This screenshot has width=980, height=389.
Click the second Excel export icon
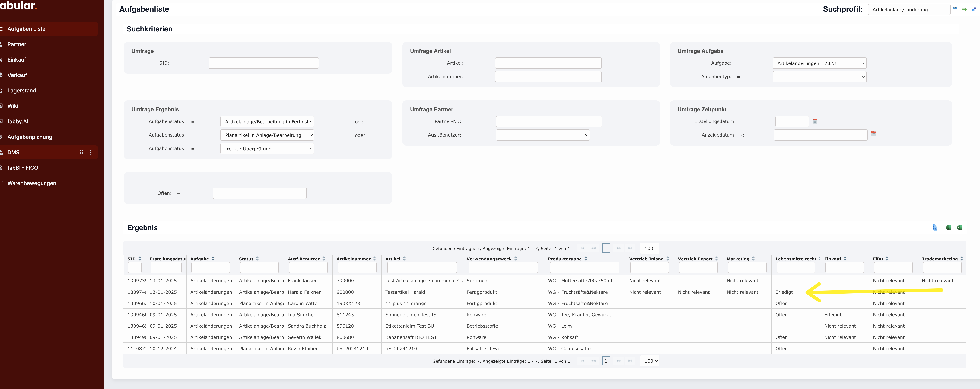(x=960, y=228)
